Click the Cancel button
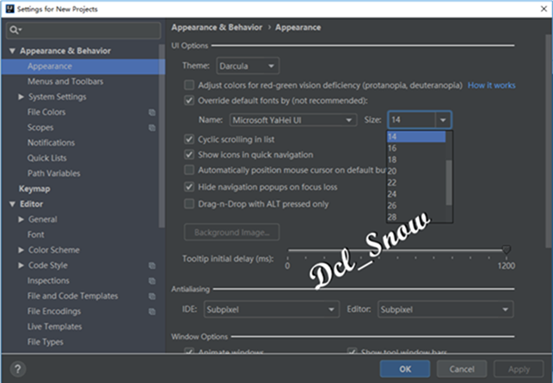Viewport: 553px width, 383px height. [x=462, y=369]
